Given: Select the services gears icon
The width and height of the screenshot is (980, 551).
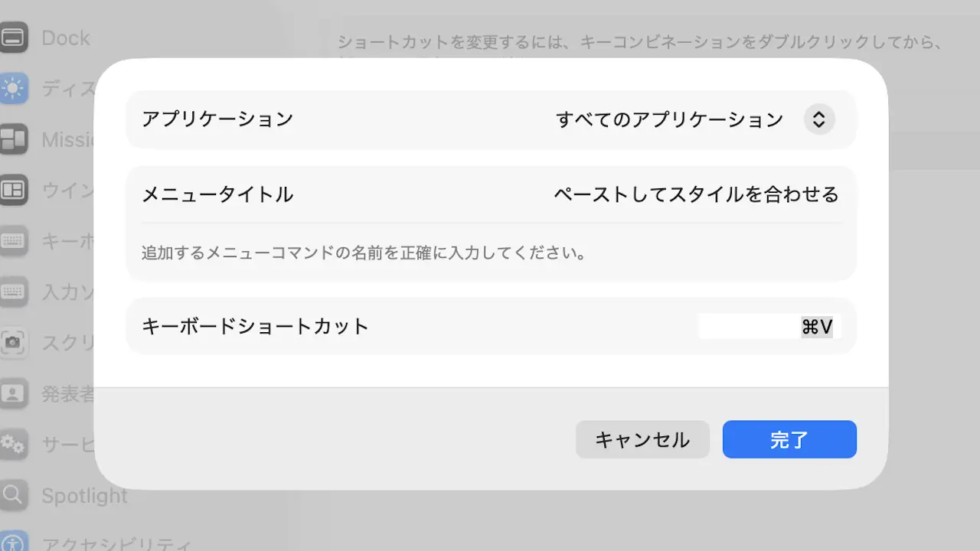Looking at the screenshot, I should [x=13, y=444].
